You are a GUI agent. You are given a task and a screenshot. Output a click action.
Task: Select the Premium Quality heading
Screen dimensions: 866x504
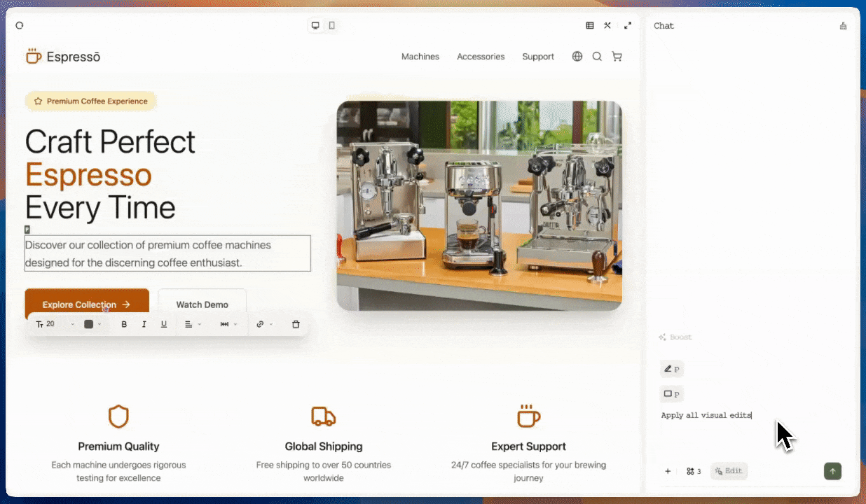pos(118,447)
